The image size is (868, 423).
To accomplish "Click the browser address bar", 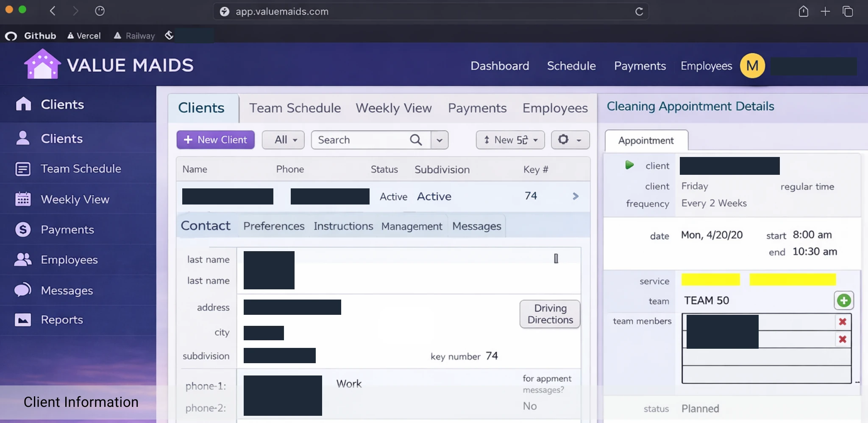I will [431, 11].
